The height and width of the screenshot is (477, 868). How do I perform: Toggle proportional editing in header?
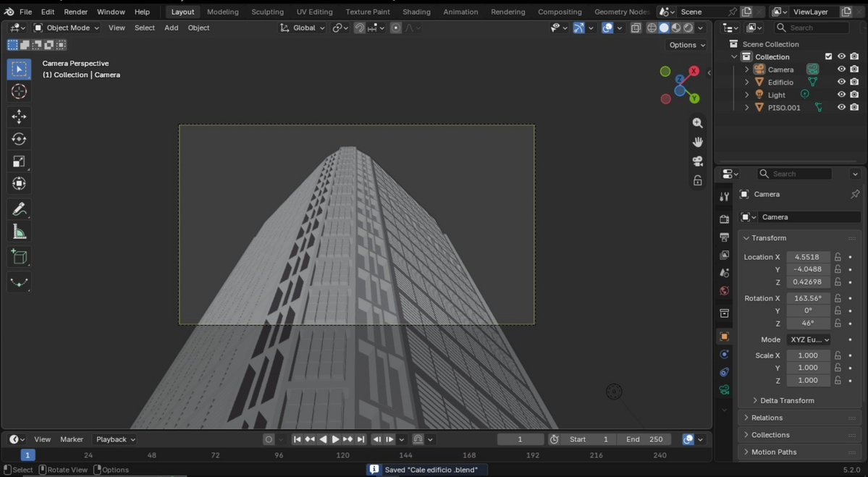pyautogui.click(x=396, y=28)
